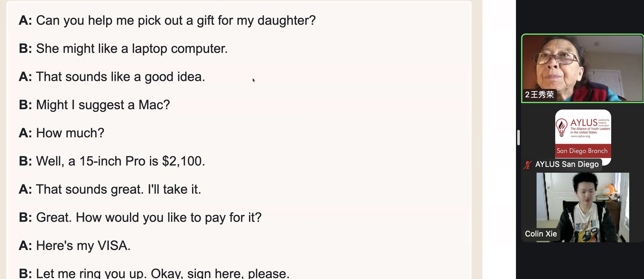644x279 pixels.
Task: Click the line "Might I suggest a Mac?"
Action: point(94,105)
